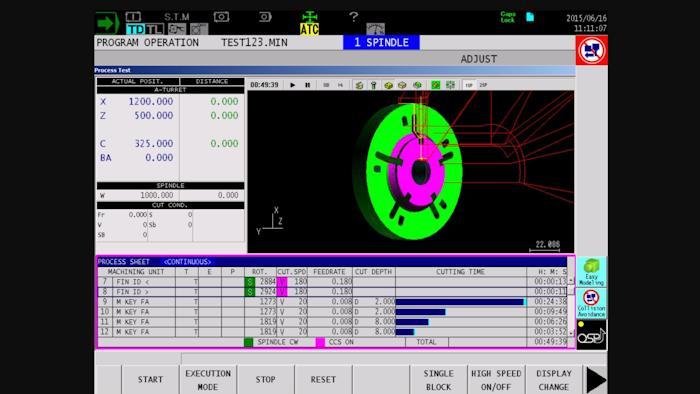
Task: Click the red collision prohibited icon top right
Action: click(x=592, y=50)
